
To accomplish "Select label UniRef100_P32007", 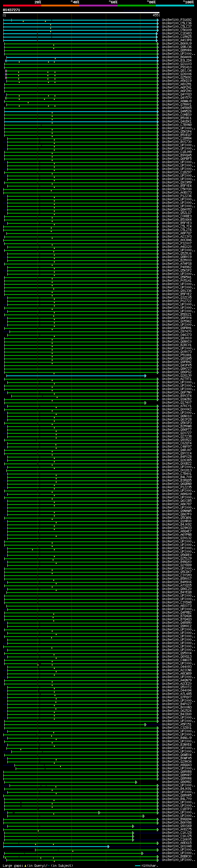I will point(177,243).
